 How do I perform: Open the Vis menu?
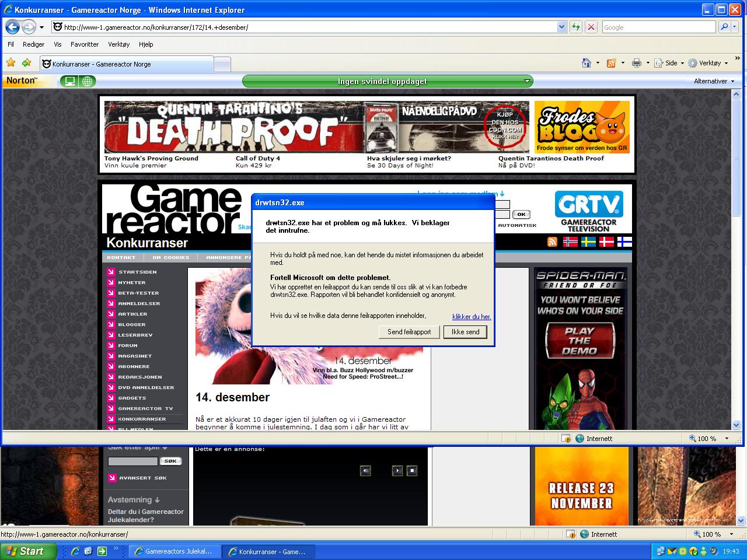coord(57,44)
